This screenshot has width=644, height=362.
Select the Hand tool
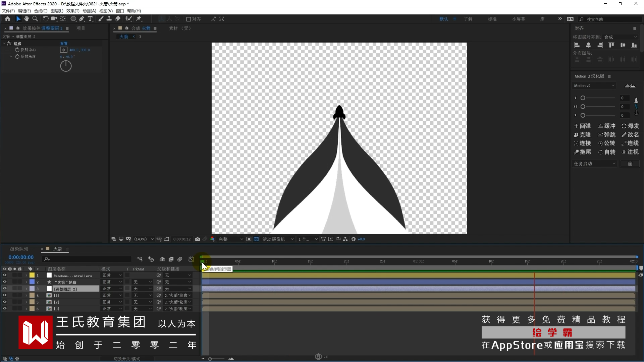click(x=26, y=19)
